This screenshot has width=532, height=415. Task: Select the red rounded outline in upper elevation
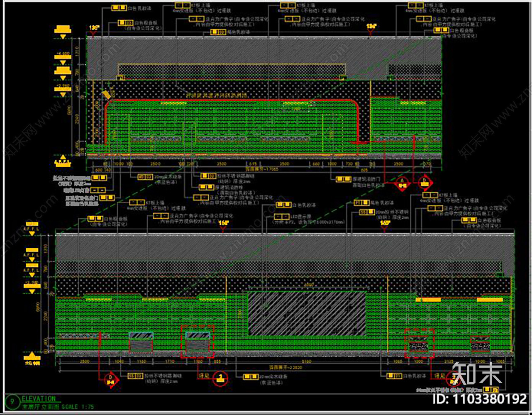232,121
